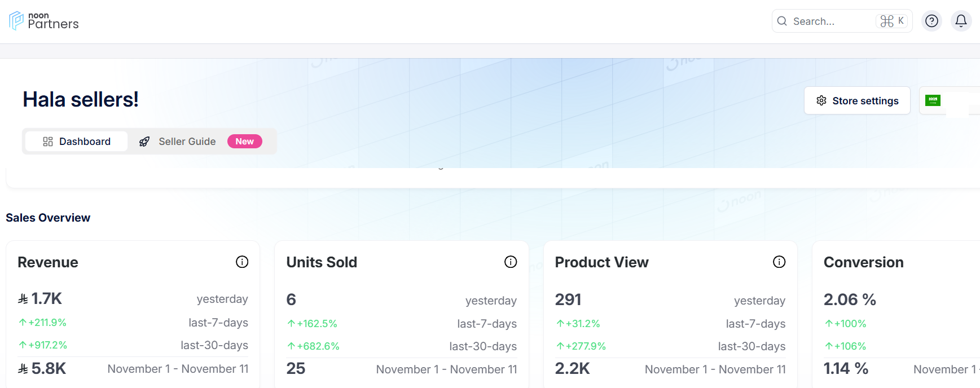Click the Sales Overview heading
980x388 pixels.
[48, 217]
